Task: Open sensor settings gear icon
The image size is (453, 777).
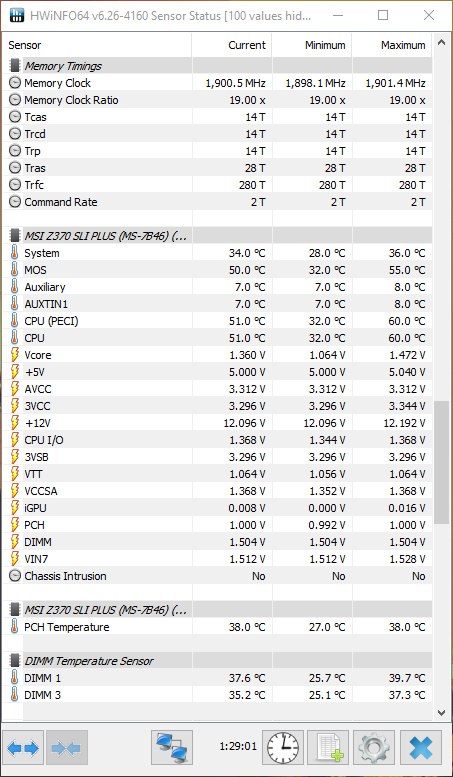Action: 374,747
